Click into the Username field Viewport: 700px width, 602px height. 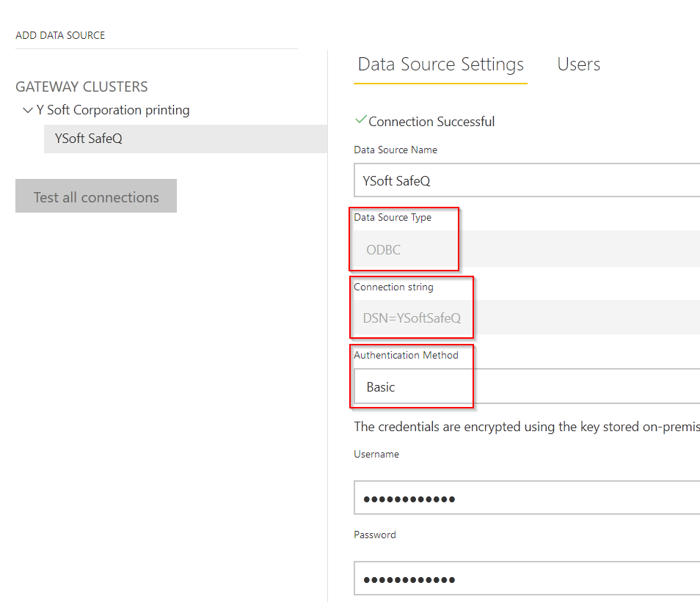[527, 498]
